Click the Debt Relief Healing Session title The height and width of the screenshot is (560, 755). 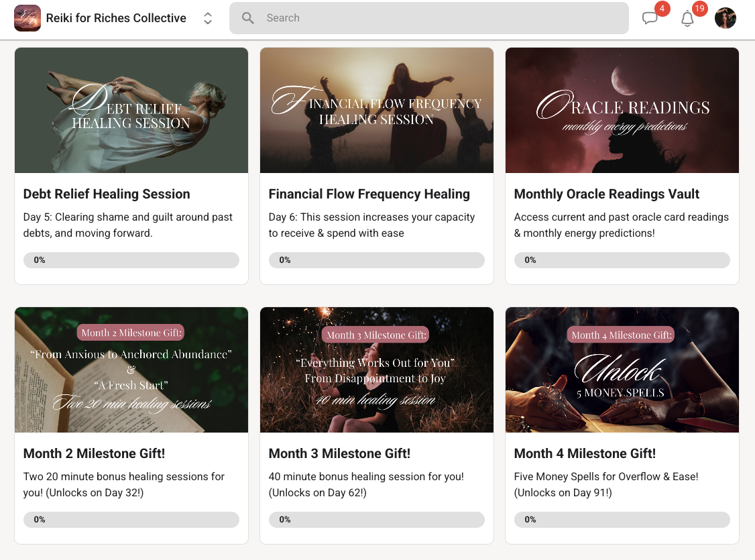point(107,194)
